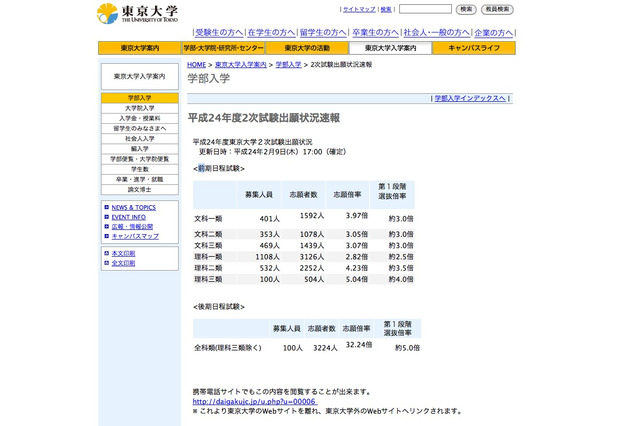Click bullet icon beside 全文印刷
This screenshot has width=640, height=426.
click(107, 263)
